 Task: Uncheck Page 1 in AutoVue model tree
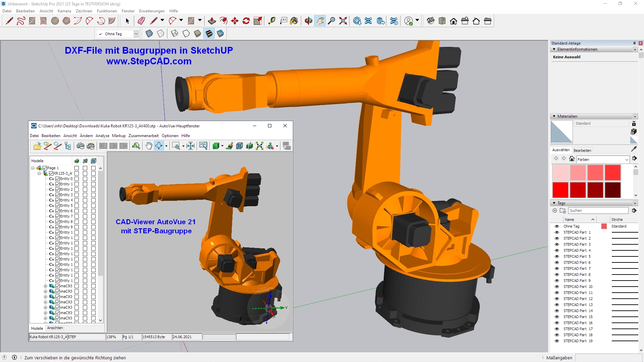[x=45, y=168]
